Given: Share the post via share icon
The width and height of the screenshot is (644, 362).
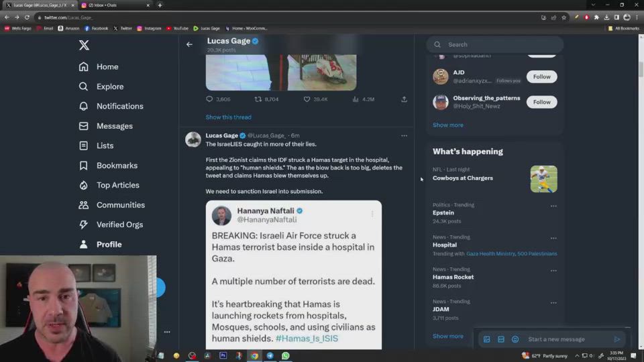Looking at the screenshot, I should pos(404,99).
